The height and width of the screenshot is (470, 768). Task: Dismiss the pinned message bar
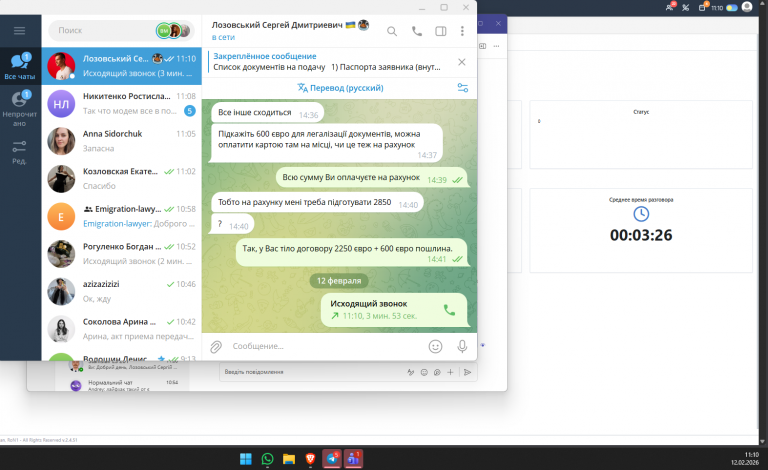click(461, 62)
